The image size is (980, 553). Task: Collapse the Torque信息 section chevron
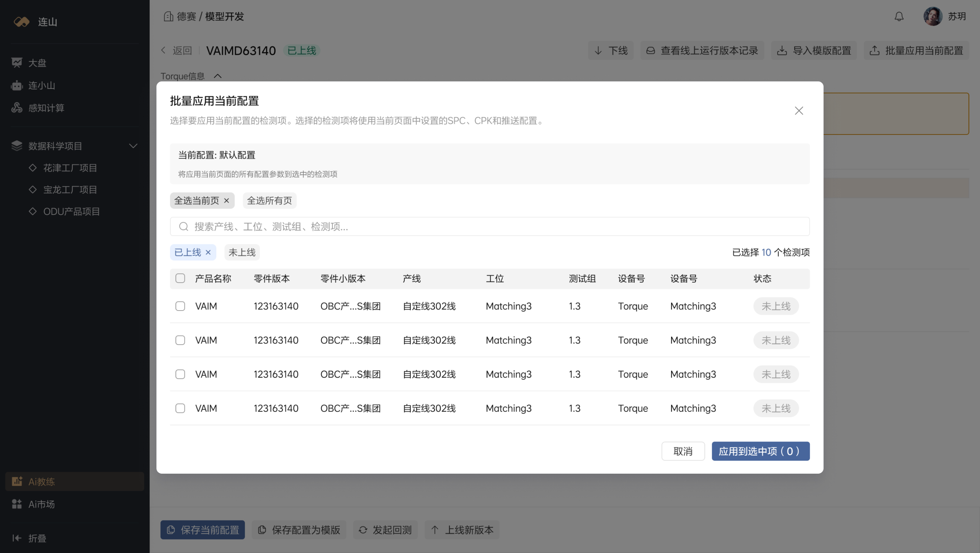[x=217, y=76]
